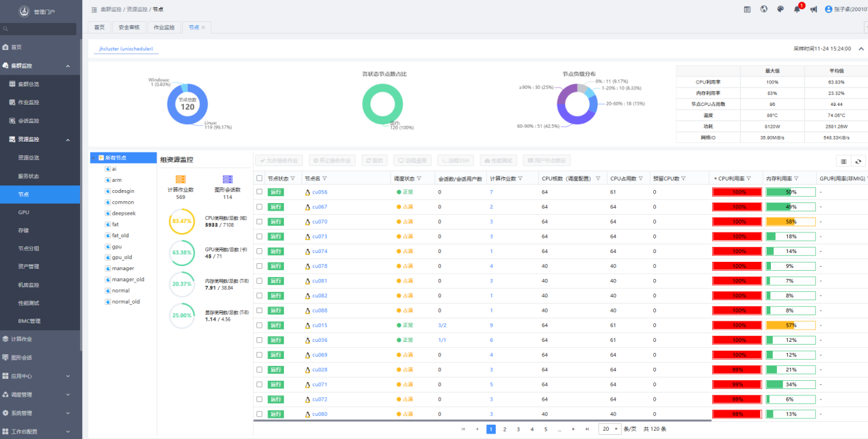The height and width of the screenshot is (439, 868).
Task: Click the notification bell icon
Action: tap(797, 10)
